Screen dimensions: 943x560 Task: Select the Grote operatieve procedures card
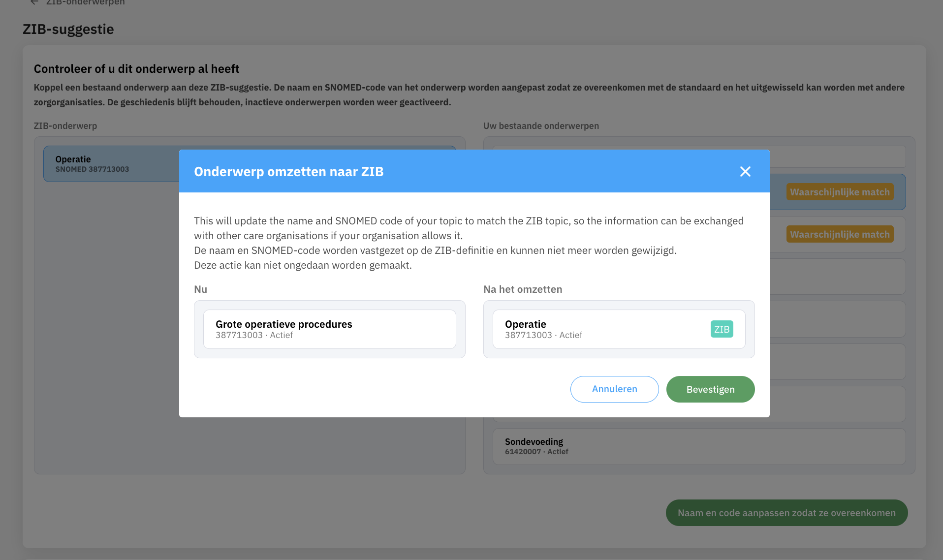[330, 329]
